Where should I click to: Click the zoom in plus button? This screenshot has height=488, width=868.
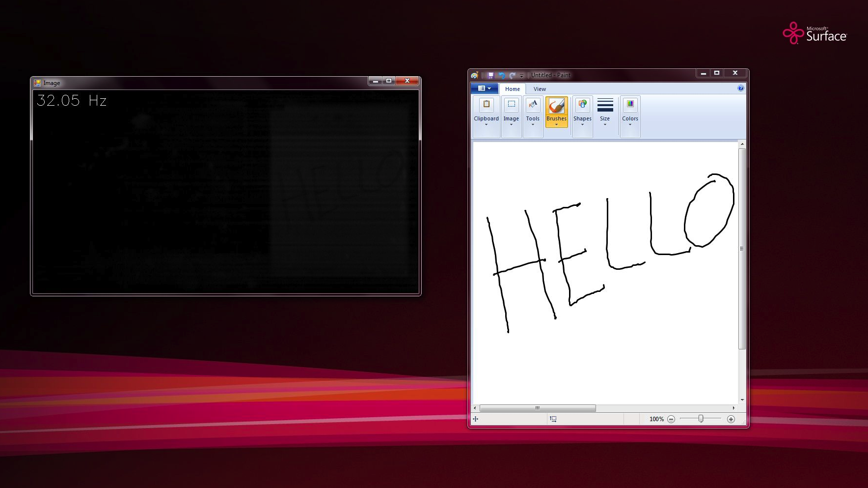coord(731,419)
